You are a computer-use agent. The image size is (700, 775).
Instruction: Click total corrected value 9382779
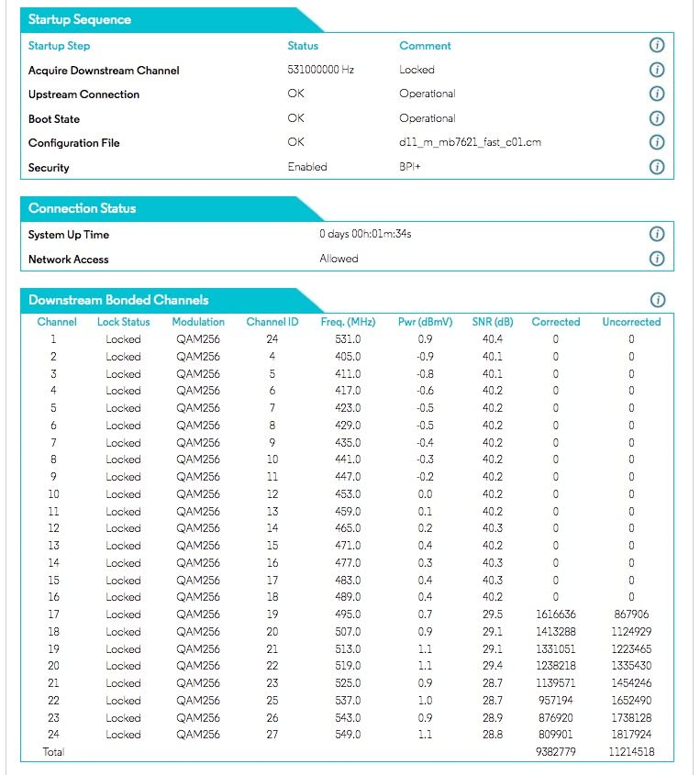click(556, 751)
